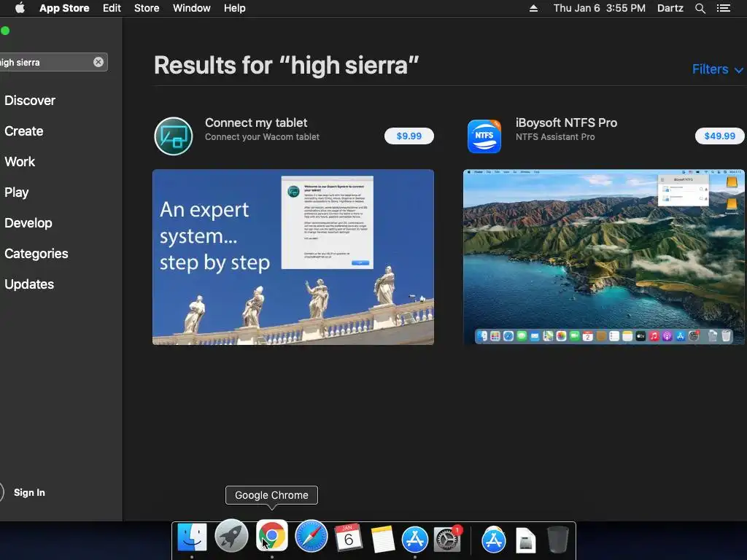Click the NTFS Assistant Pro subtitle

point(555,137)
